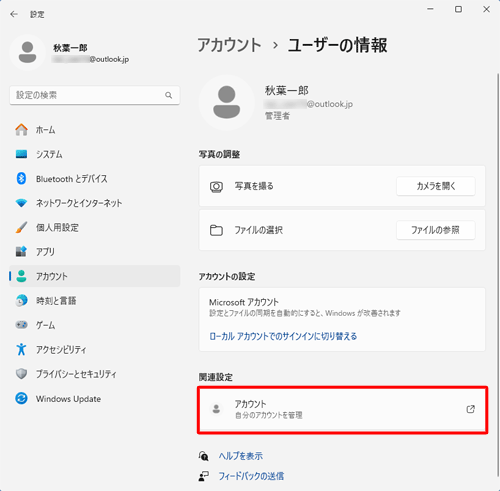Click the ファイルの選択 label
Viewport: 500px width, 491px height.
pos(259,230)
